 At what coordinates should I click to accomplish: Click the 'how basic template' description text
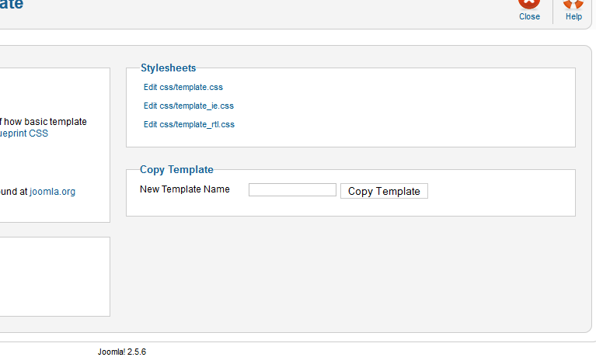coord(45,122)
